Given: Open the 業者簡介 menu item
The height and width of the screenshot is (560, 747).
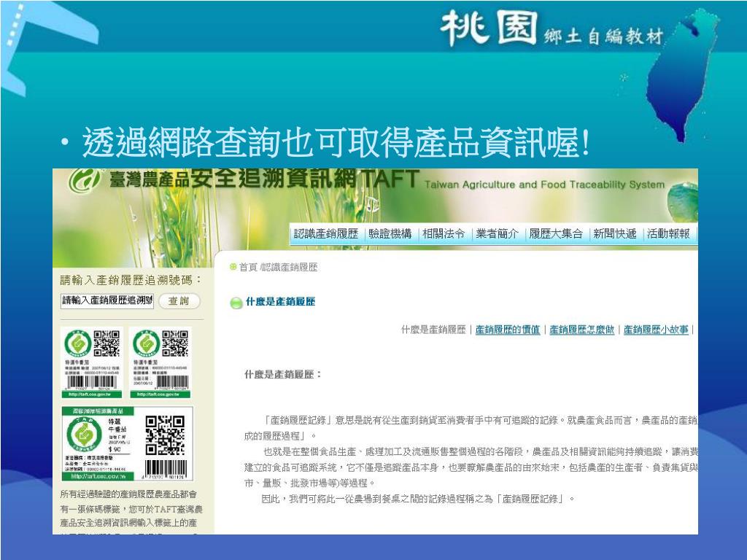Looking at the screenshot, I should 497,234.
